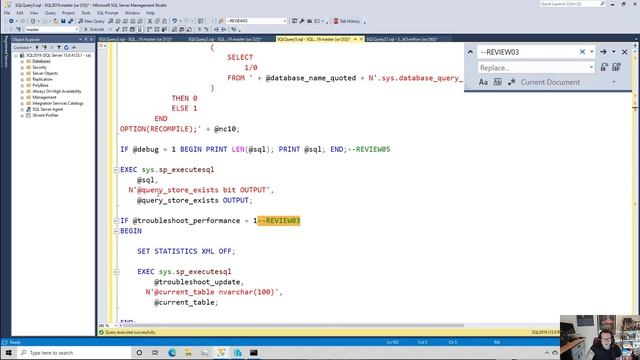Click the Save file icon
The width and height of the screenshot is (640, 360).
coord(63,21)
